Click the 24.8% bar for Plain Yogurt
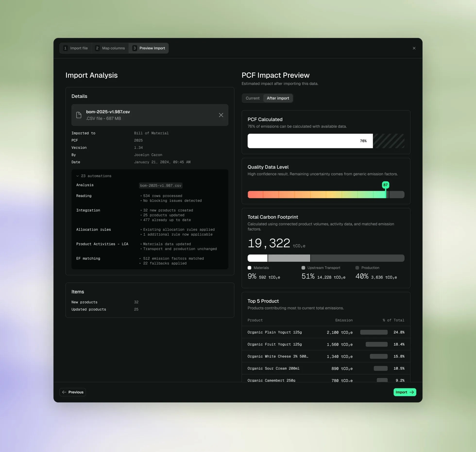 point(374,332)
